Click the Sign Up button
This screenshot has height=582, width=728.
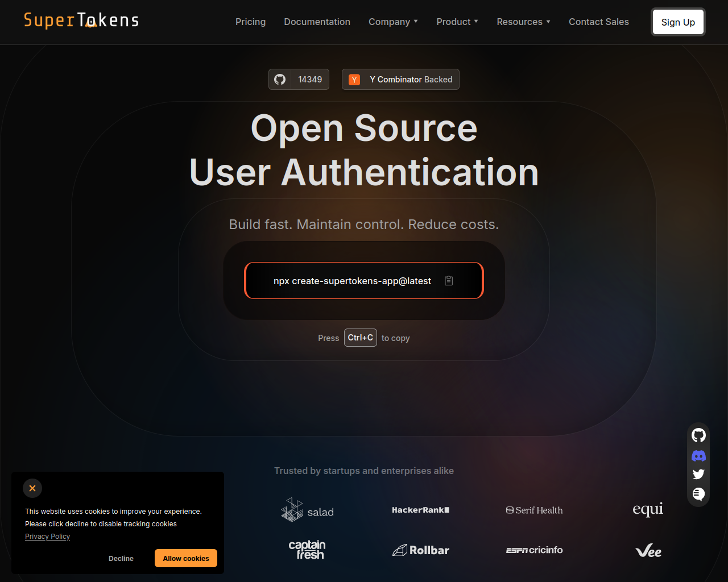tap(678, 22)
